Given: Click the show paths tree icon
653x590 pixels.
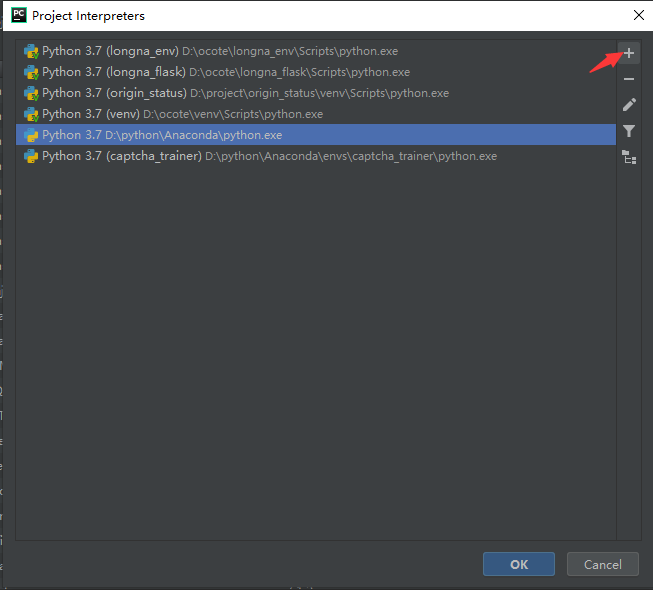Looking at the screenshot, I should (x=629, y=157).
